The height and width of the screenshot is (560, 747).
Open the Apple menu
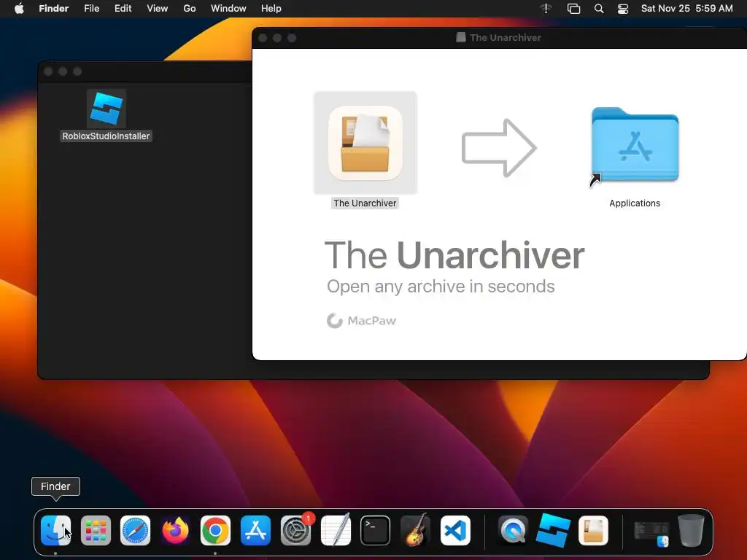pos(19,9)
